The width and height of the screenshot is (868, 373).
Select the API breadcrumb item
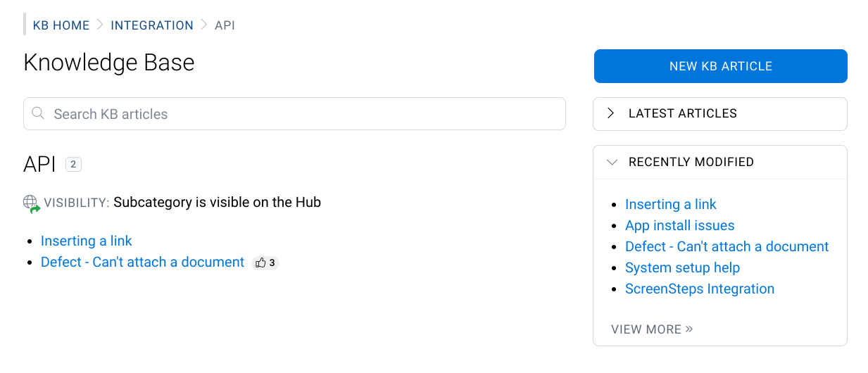[225, 25]
